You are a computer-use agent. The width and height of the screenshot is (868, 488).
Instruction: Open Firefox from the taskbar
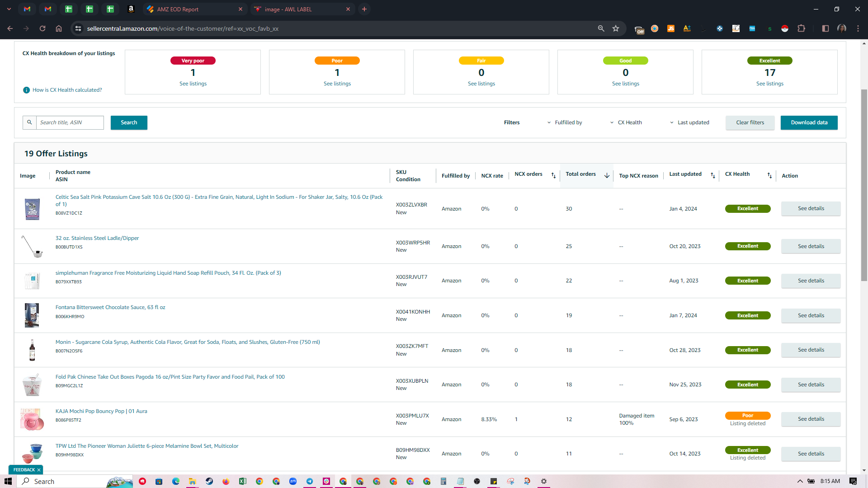click(226, 481)
